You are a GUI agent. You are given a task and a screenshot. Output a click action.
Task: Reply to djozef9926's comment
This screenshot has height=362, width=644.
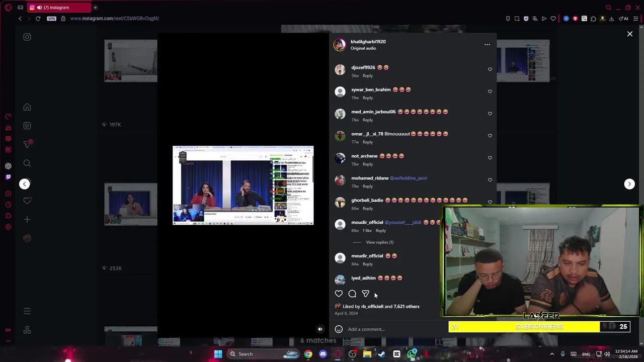pyautogui.click(x=368, y=76)
